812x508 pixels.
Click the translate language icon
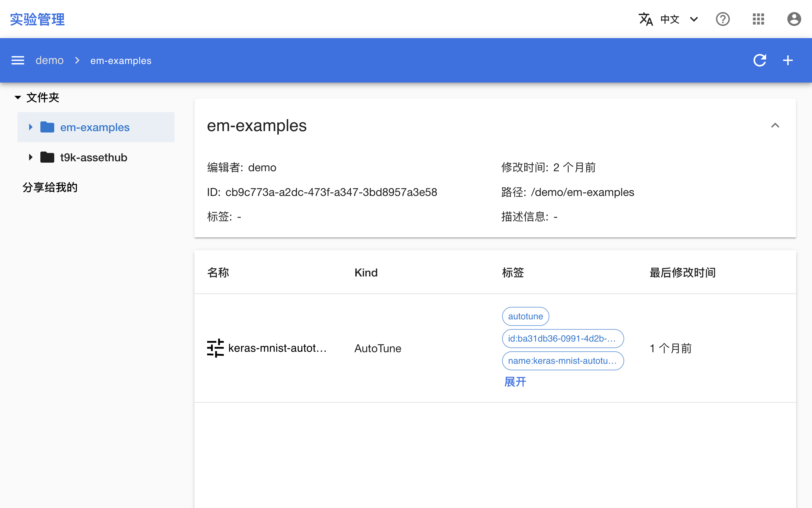tap(645, 19)
